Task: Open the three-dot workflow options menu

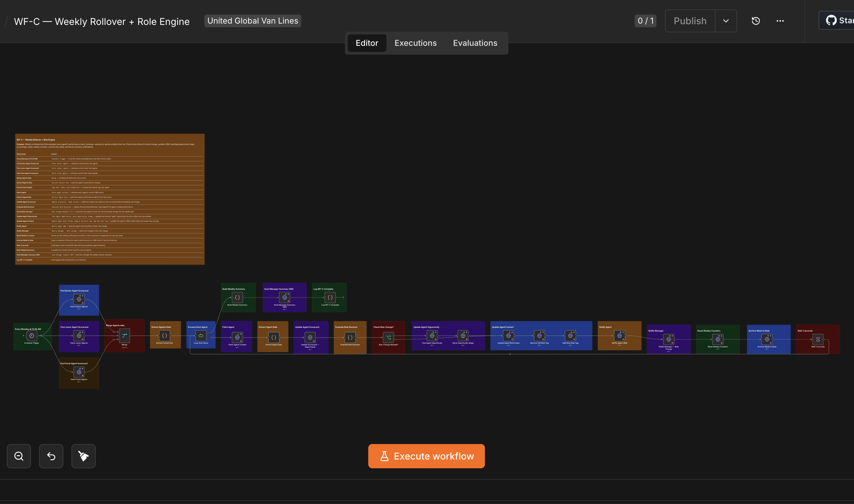Action: (x=780, y=21)
